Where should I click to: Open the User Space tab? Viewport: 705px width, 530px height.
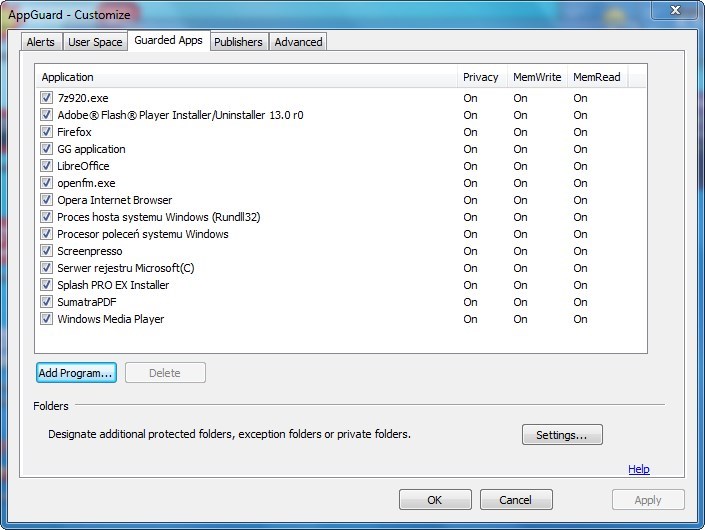(x=95, y=42)
